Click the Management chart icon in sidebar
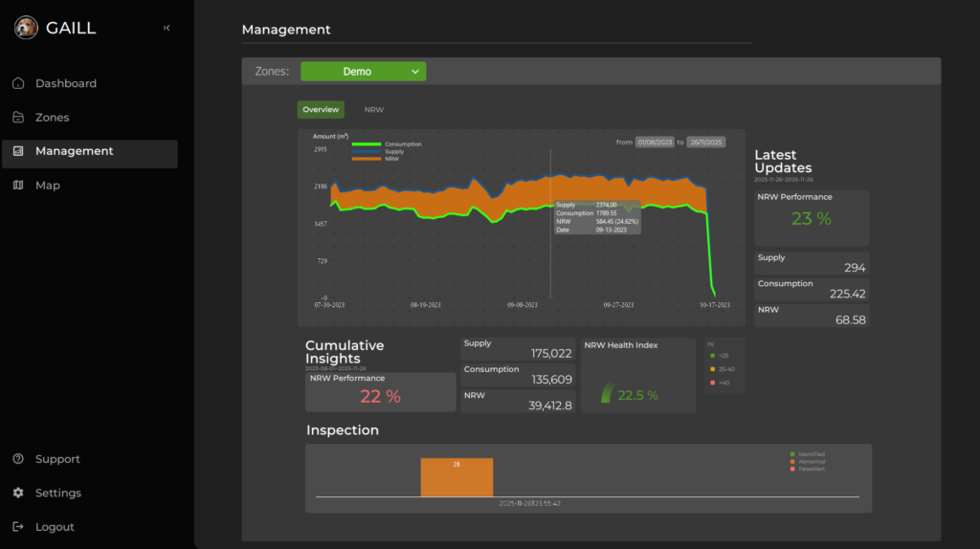This screenshot has height=549, width=980. pos(18,151)
